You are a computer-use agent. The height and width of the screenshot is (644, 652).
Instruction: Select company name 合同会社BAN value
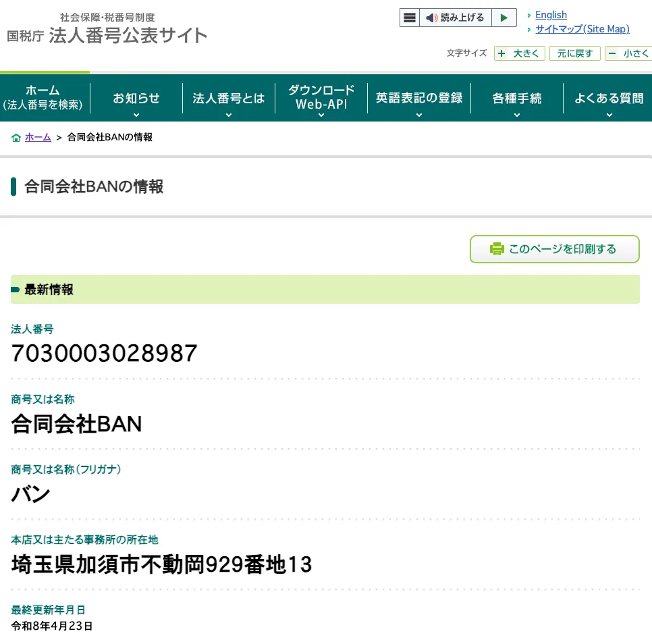(x=76, y=424)
